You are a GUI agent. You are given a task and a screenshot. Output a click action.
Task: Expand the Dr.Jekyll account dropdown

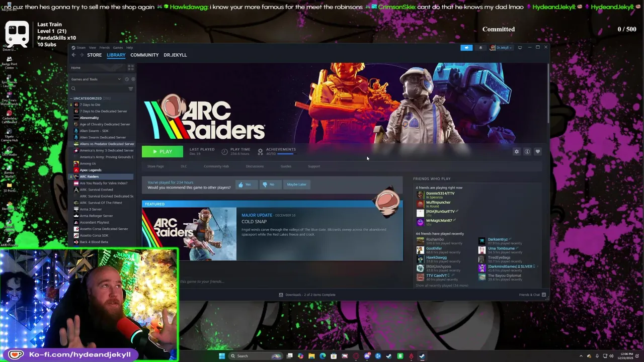point(501,48)
